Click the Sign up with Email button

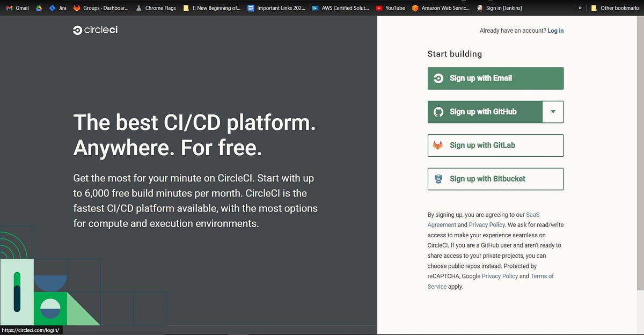495,78
